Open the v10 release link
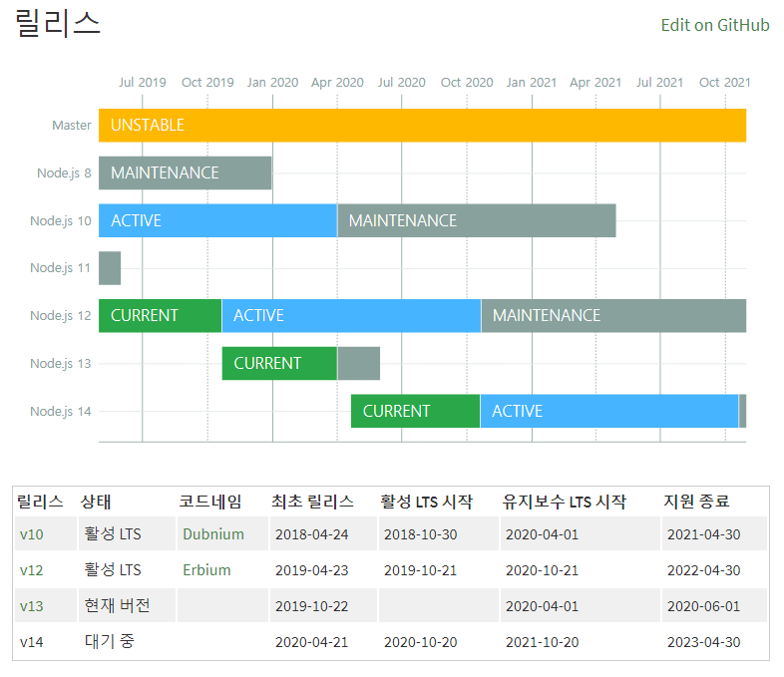Viewport: 784px width, 677px height. (x=32, y=534)
